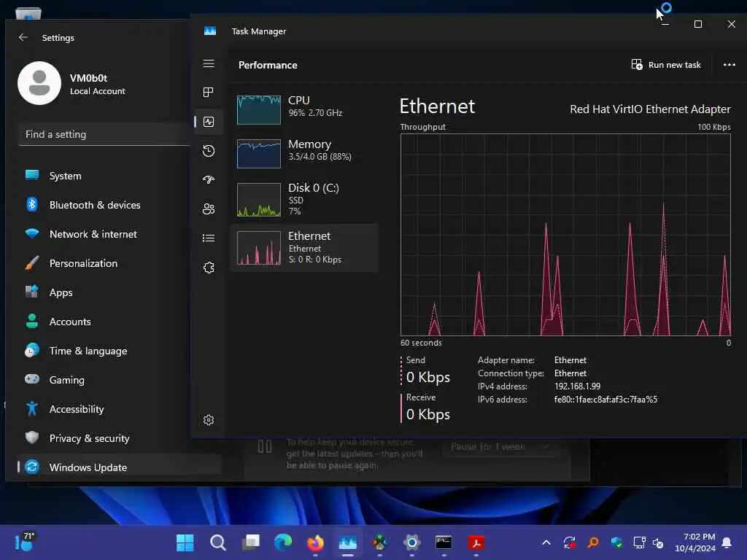Open Task View on taskbar
This screenshot has height=560, width=747.
point(251,542)
